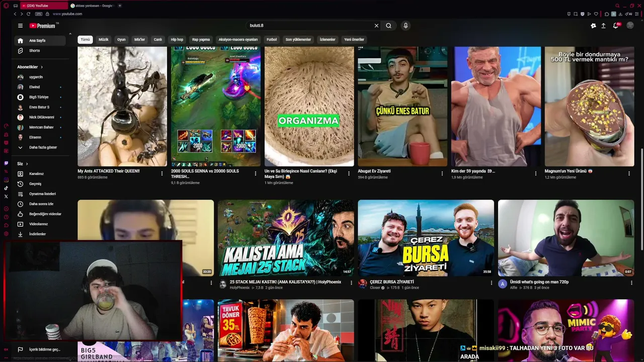Open the YouTube account avatar menu
Image resolution: width=644 pixels, height=362 pixels.
tap(630, 26)
